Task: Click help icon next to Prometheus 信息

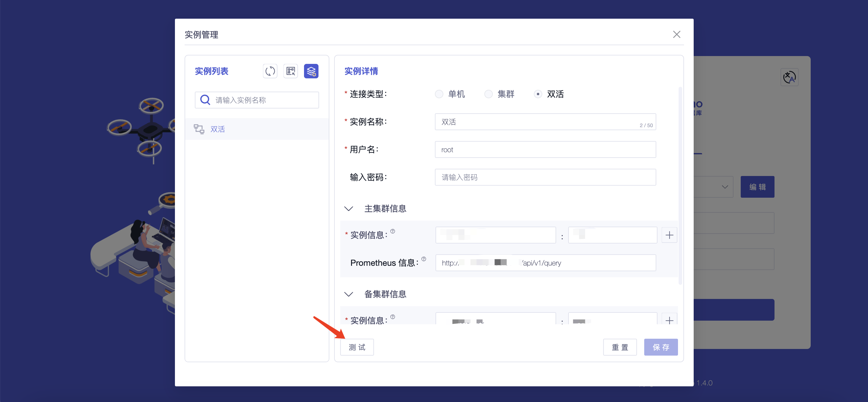Action: 424,259
